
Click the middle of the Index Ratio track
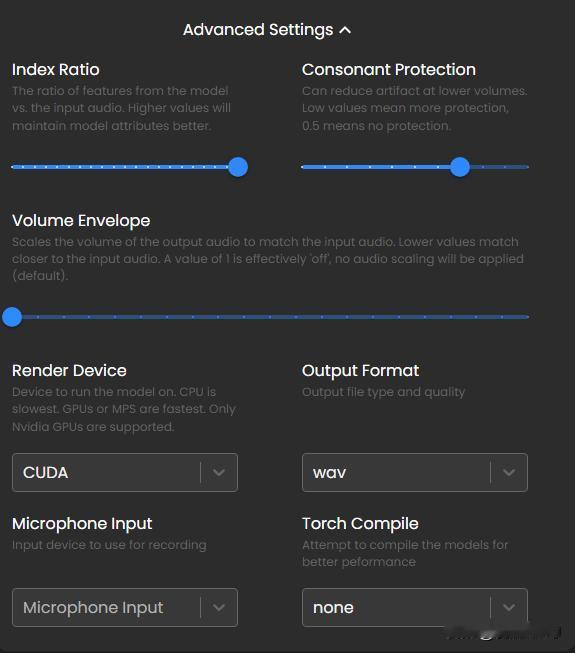(125, 167)
